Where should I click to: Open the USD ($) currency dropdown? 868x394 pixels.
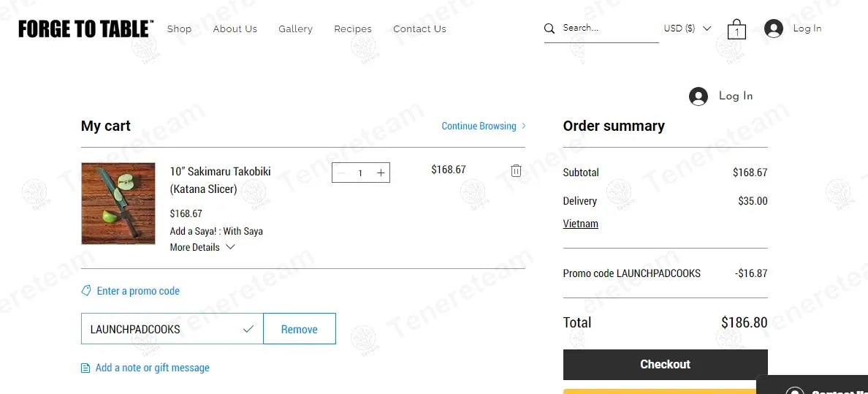pyautogui.click(x=687, y=29)
